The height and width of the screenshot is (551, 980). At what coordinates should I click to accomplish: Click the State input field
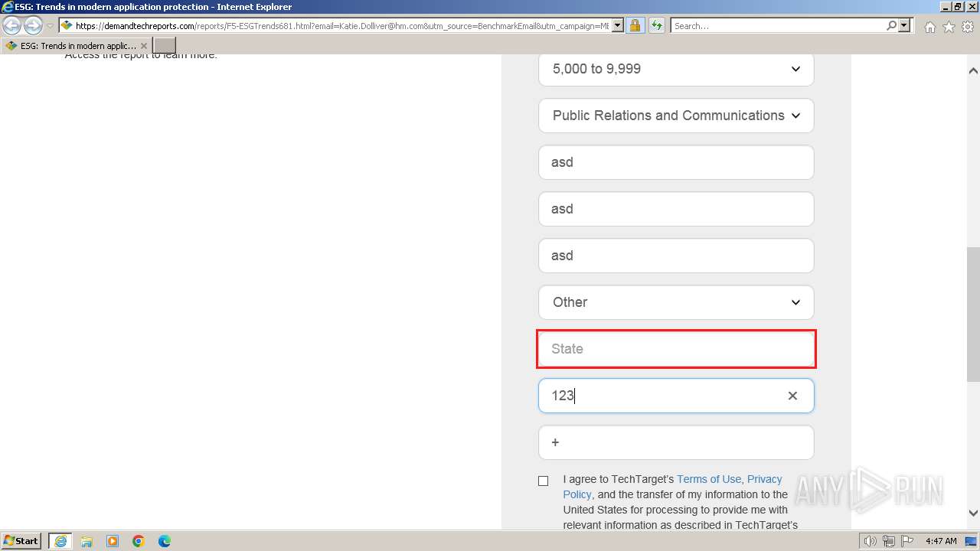tap(676, 349)
